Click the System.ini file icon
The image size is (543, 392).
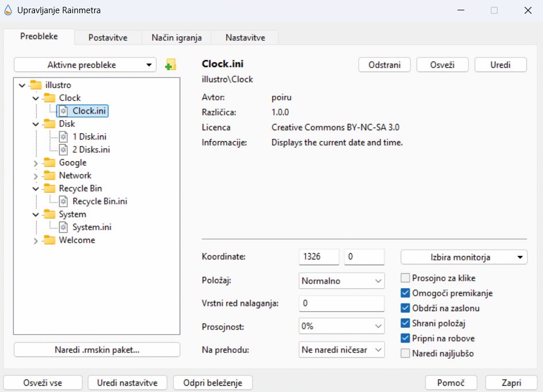pyautogui.click(x=63, y=227)
